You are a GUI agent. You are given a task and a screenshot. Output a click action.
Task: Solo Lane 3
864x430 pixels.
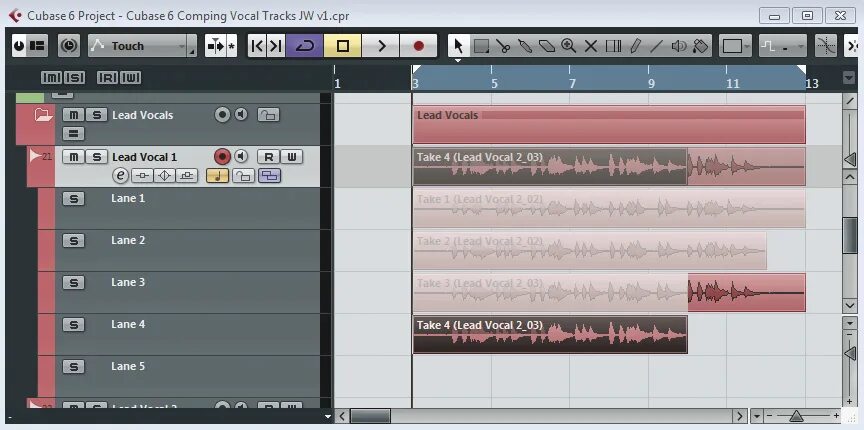point(73,283)
